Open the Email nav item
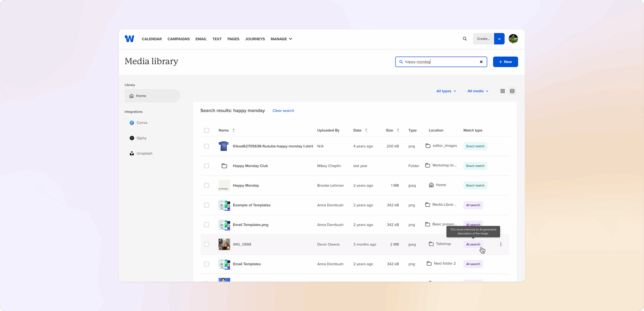Viewport: 644px width, 311px height. pyautogui.click(x=201, y=39)
